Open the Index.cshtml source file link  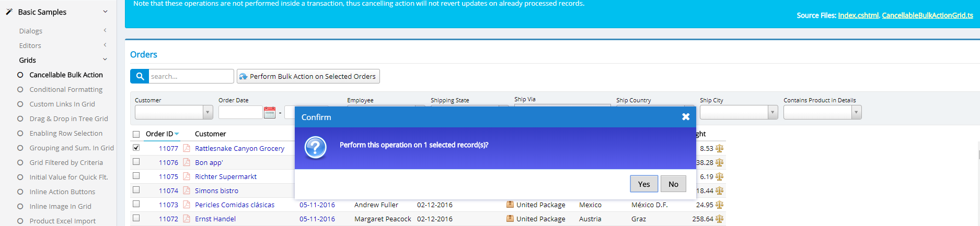[858, 15]
